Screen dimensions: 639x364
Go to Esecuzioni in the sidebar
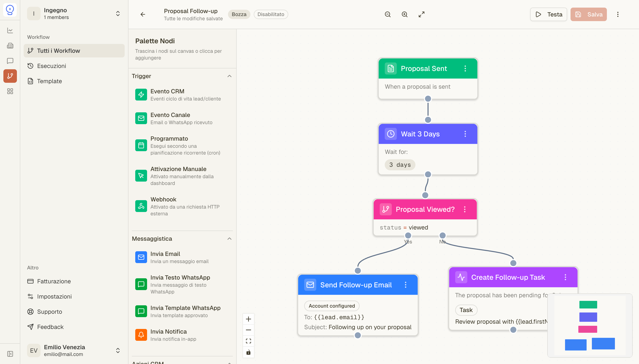point(52,66)
